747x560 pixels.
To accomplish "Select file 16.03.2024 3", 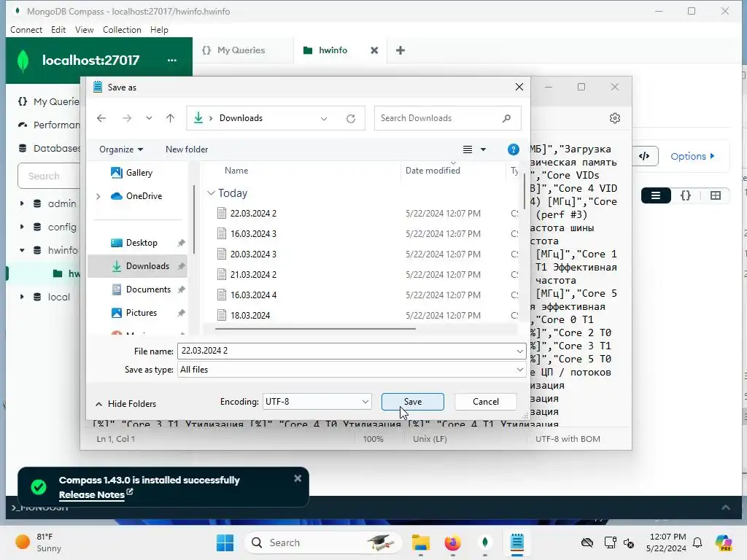I will (253, 234).
